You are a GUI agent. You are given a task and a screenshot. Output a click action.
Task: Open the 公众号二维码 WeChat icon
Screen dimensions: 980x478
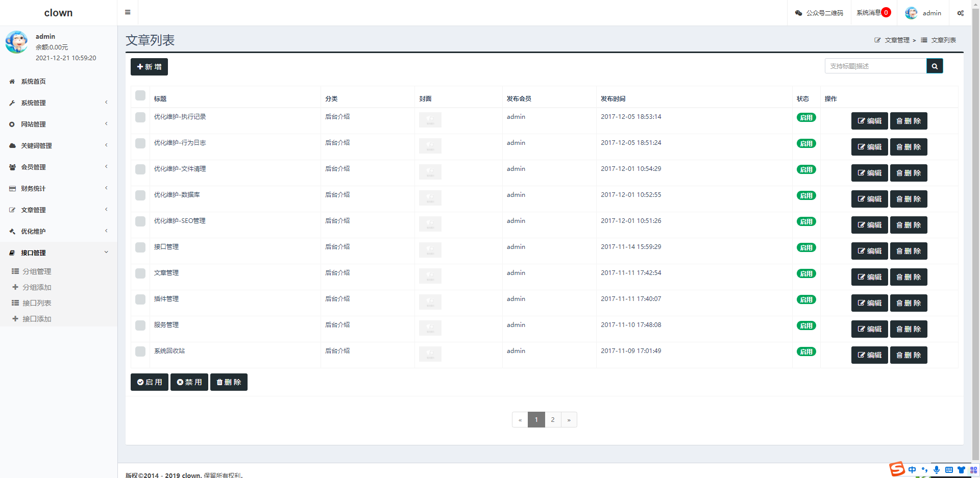(x=799, y=13)
